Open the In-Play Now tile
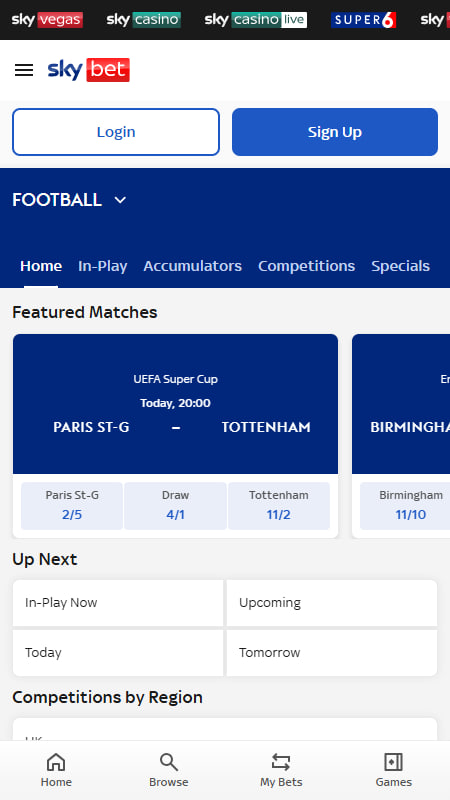450x800 pixels. click(118, 603)
